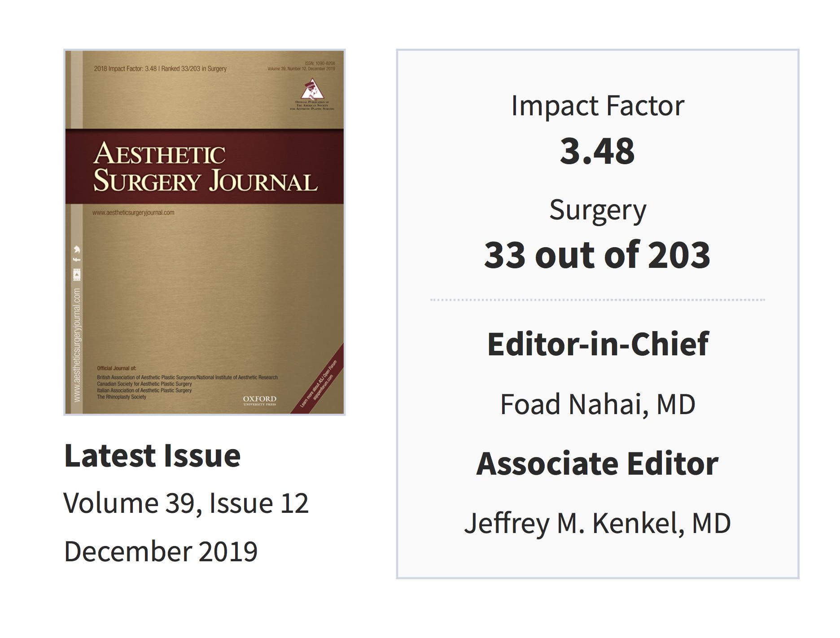Screen dimensions: 840x638
Task: Open Jeffrey M. Kenkel, MD name
Action: point(597,523)
